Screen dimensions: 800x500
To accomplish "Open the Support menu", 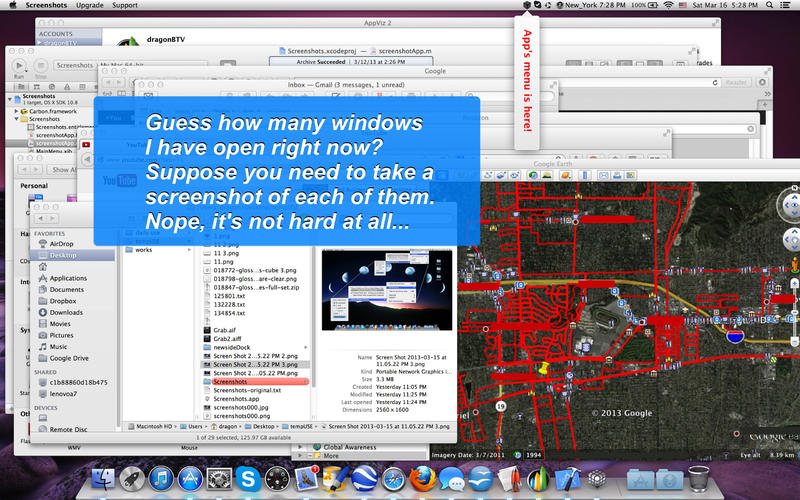I will click(x=125, y=5).
